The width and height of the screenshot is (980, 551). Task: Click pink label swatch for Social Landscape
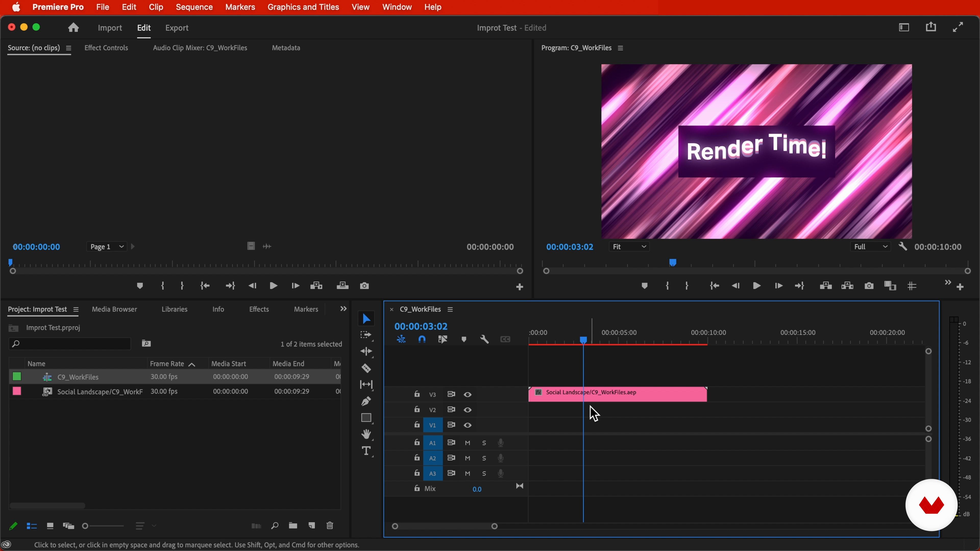point(17,391)
